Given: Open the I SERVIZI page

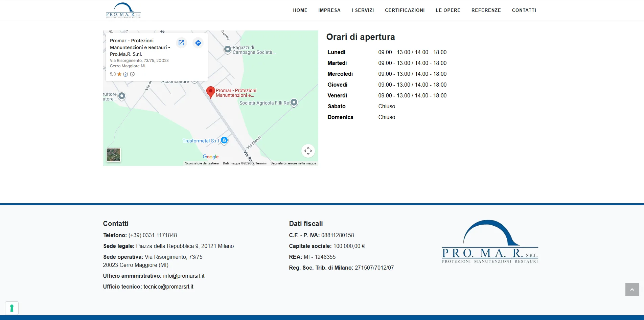Looking at the screenshot, I should 363,10.
